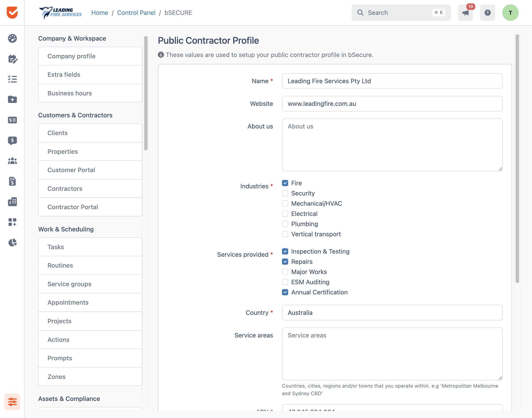Screen dimensions: 532x418
Task: Click the orange sliders control panel icon
Action: point(12,402)
